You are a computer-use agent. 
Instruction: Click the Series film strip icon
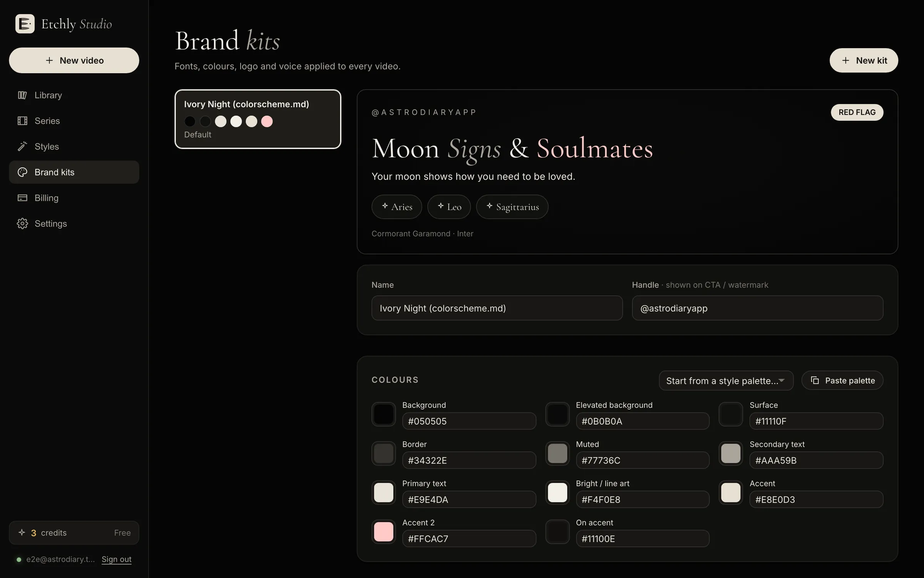tap(22, 121)
